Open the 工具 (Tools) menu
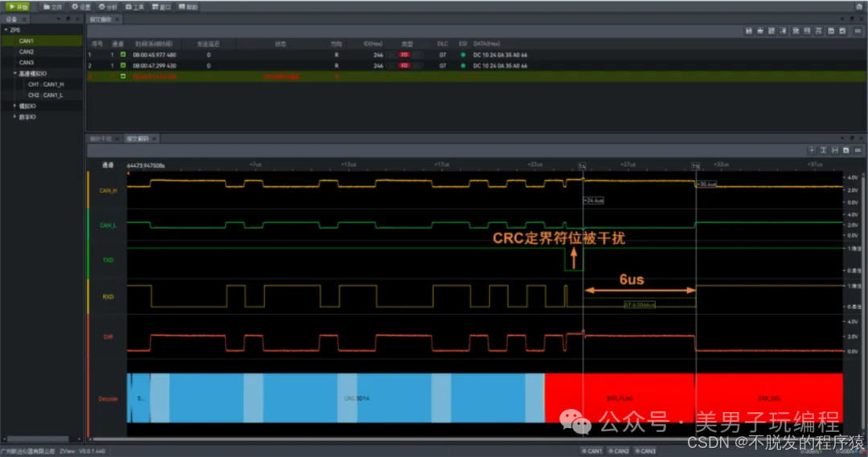Screen dimensions: 868x457 click(134, 6)
